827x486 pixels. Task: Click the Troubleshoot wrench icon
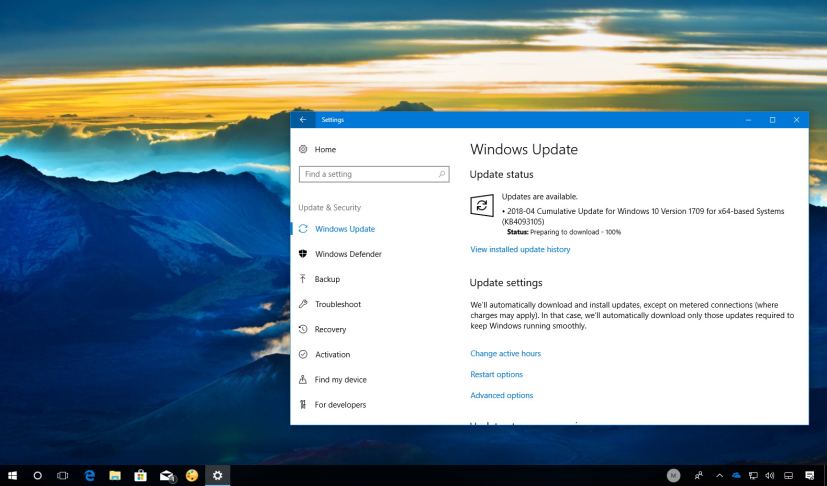tap(303, 304)
